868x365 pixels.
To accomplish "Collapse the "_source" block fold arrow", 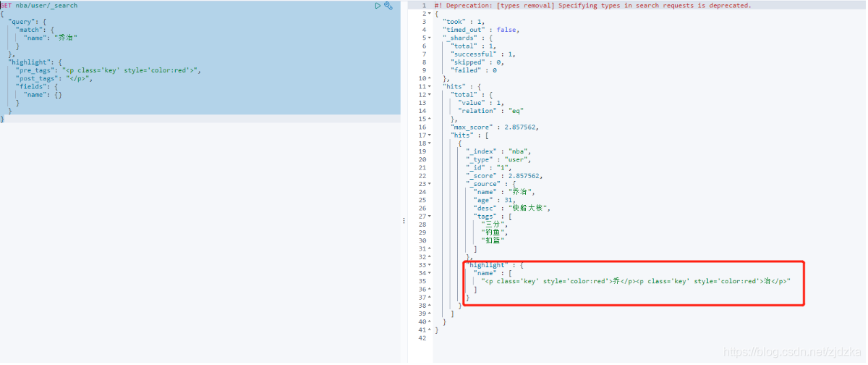I will (430, 184).
